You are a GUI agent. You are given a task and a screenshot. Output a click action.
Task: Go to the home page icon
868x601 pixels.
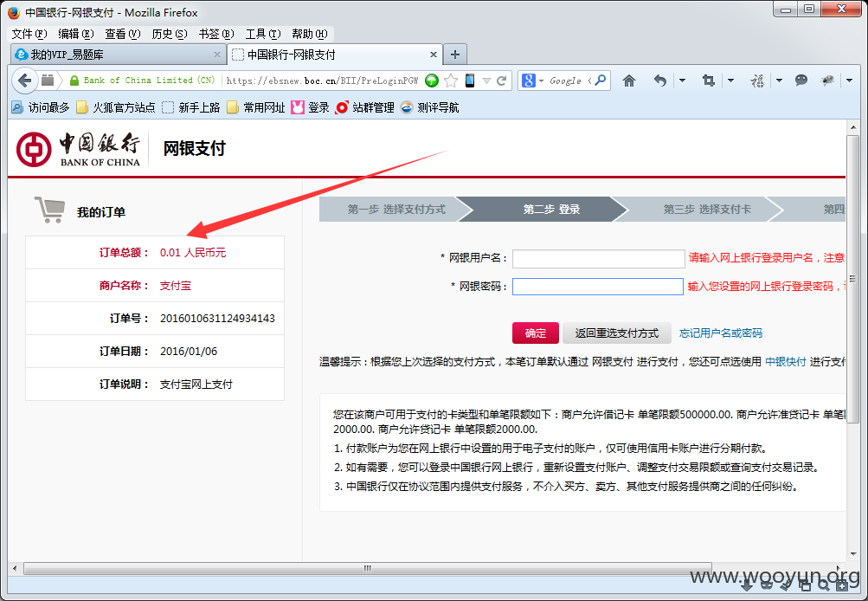coord(629,81)
